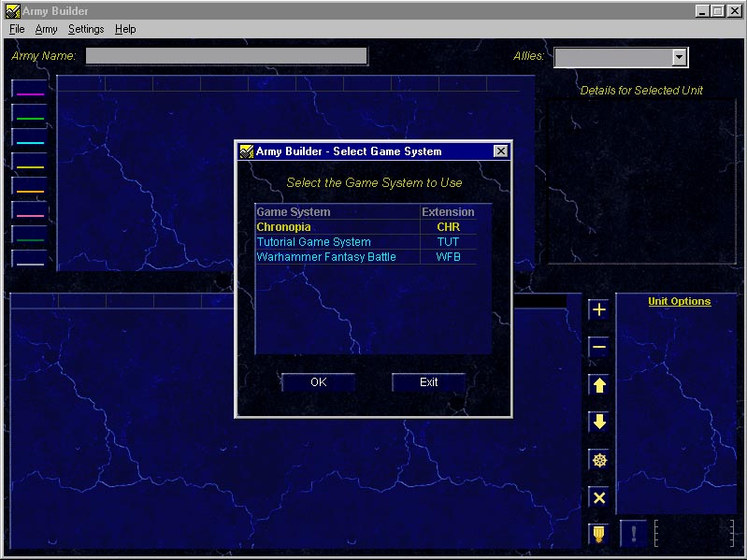The image size is (747, 560).
Task: Click the Extension column header
Action: [449, 212]
